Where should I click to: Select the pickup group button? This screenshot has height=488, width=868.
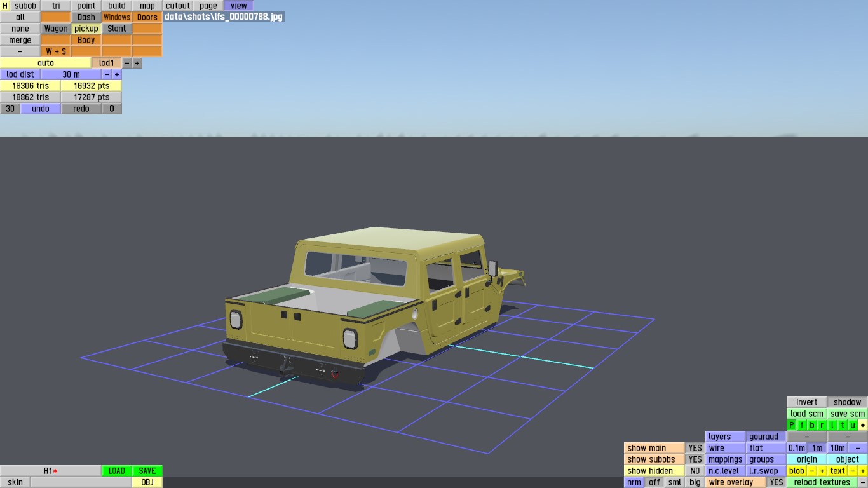86,29
